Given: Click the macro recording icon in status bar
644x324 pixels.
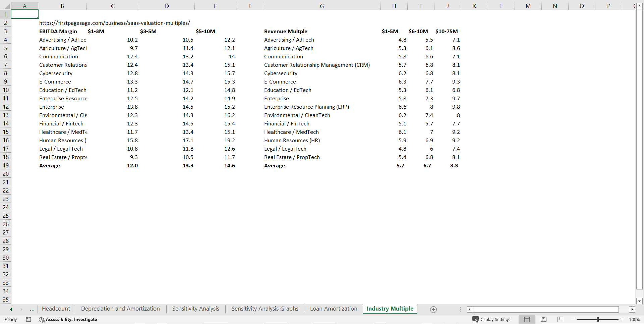Looking at the screenshot, I should pos(28,319).
